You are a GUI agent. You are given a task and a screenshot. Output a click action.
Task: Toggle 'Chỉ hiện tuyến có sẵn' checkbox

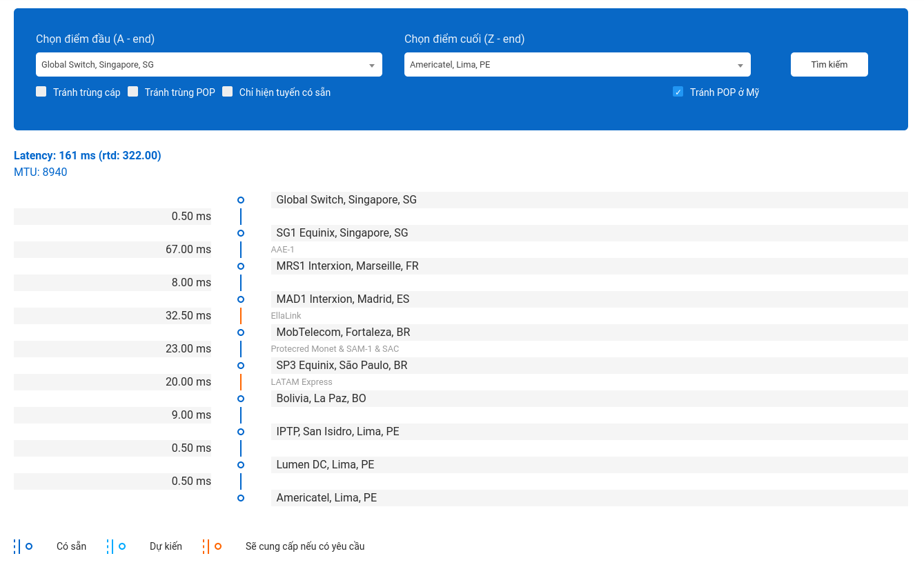coord(228,92)
